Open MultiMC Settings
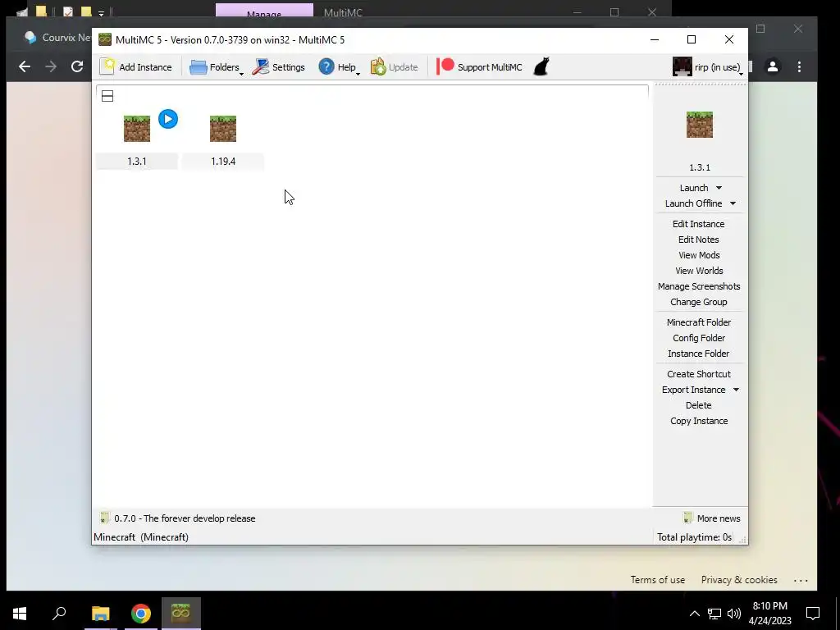840x630 pixels. [x=279, y=67]
